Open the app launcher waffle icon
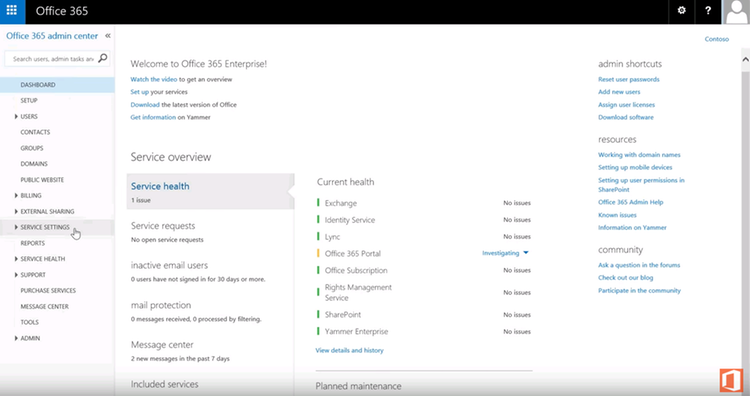The width and height of the screenshot is (750, 396). click(12, 11)
